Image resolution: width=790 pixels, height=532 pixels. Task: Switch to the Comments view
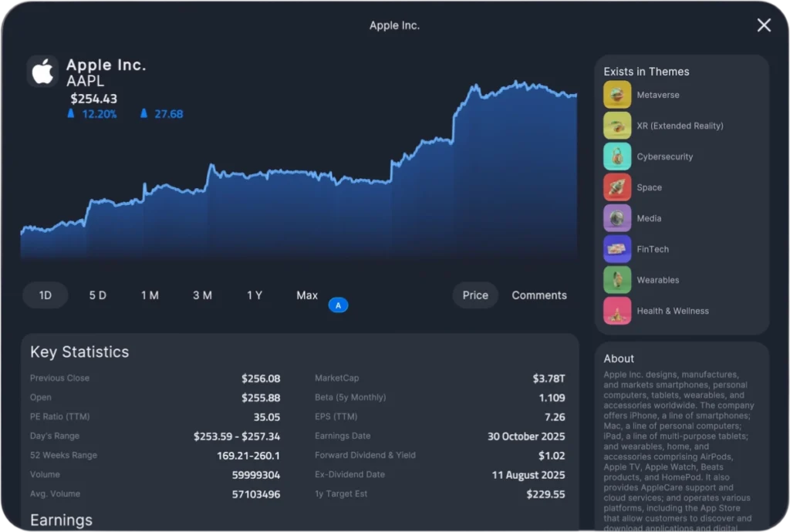pos(539,295)
